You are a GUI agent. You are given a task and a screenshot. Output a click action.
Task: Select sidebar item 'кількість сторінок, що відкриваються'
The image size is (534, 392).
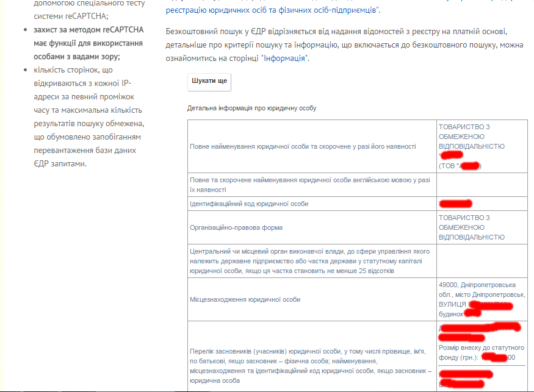[x=88, y=116]
